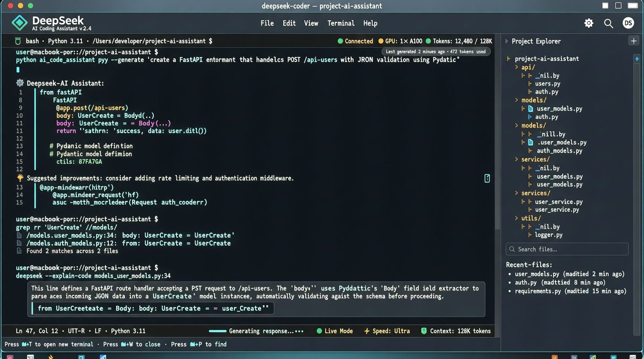Viewport: 644px width, 359px height.
Task: Focus the Search files input field
Action: pos(567,249)
